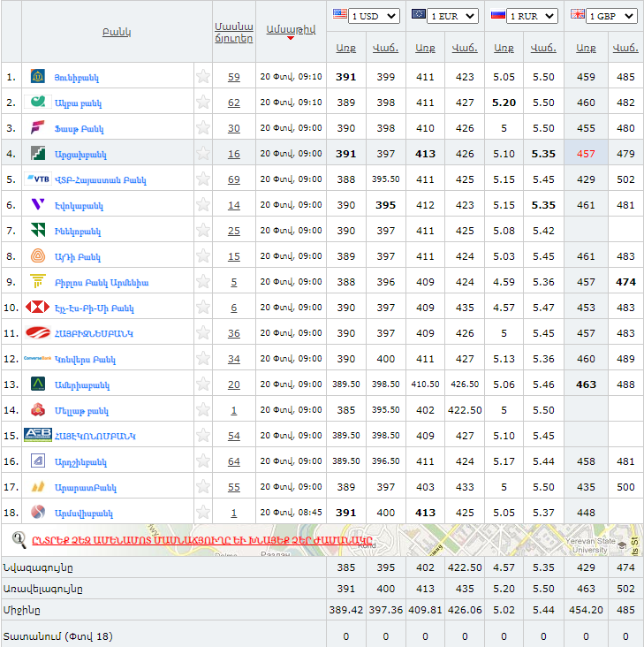Viewport: 644px width, 647px height.
Task: Click the red oval logo in row 11
Action: point(38,332)
